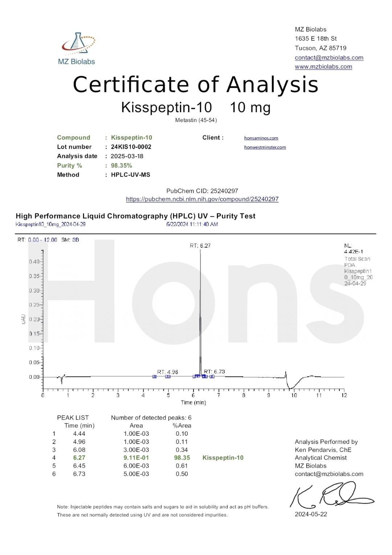Click the Purity % value 98.35% in the summary
Image resolution: width=392 pixels, height=555 pixels.
point(122,166)
